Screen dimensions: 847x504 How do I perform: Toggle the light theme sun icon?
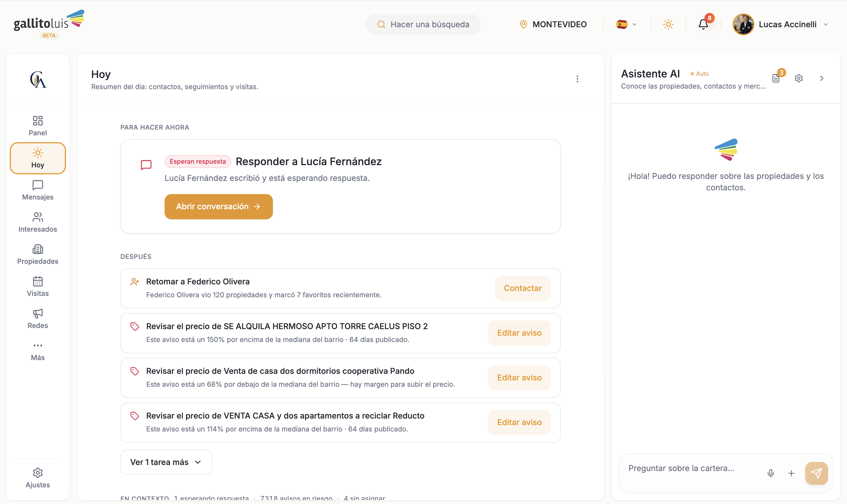pos(668,24)
